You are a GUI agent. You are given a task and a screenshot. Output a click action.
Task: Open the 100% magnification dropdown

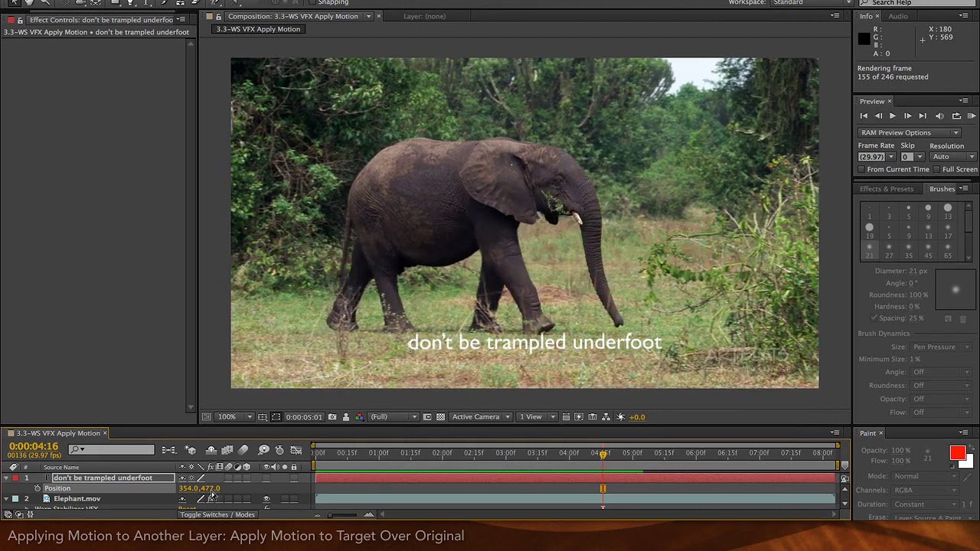click(236, 417)
